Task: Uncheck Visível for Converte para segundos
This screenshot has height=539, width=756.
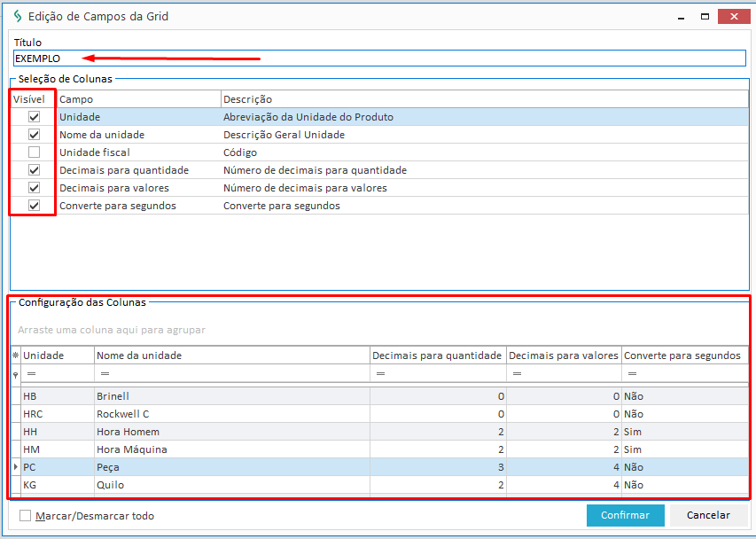Action: click(x=35, y=206)
